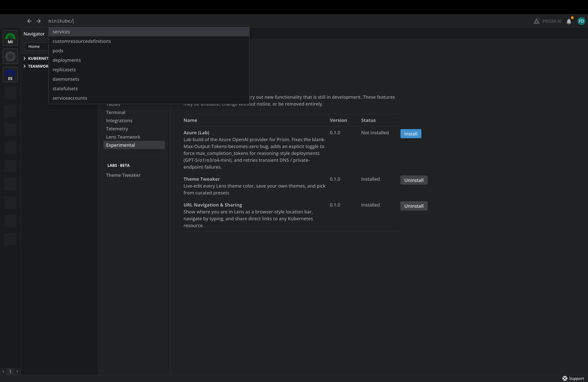Screen dimensions: 588x382
Task: Go to previous page arrow at bottom-left
Action: [x=3, y=371]
